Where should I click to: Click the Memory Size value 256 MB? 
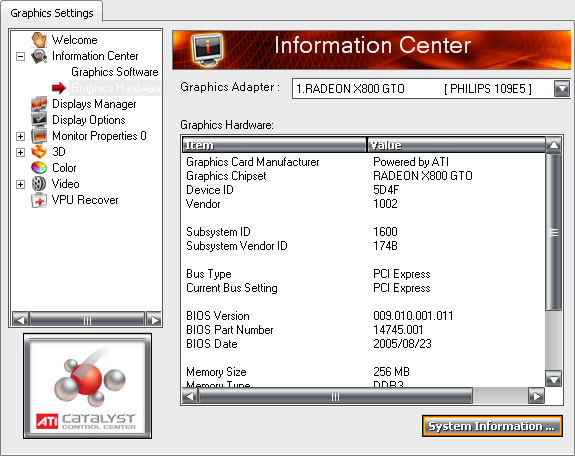click(391, 372)
